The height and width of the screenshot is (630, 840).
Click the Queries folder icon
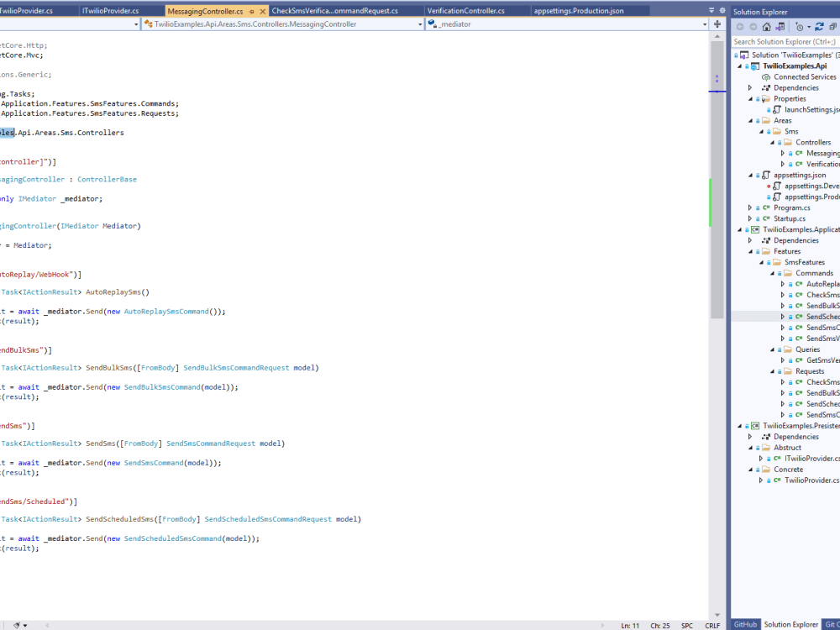pyautogui.click(x=788, y=349)
